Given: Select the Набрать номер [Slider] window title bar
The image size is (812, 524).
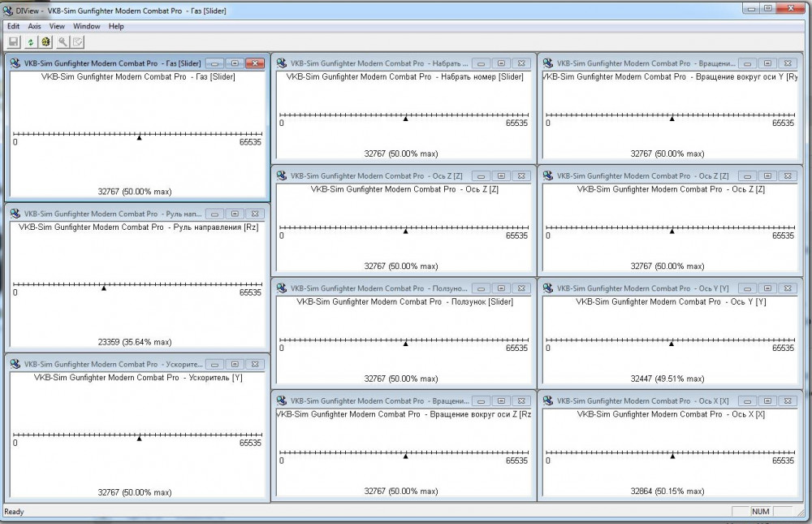Looking at the screenshot, I should point(374,63).
